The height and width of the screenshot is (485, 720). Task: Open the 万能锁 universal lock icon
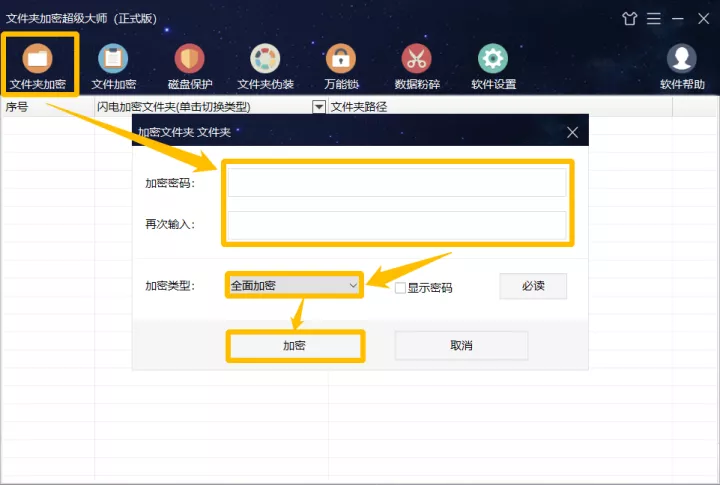(x=341, y=66)
